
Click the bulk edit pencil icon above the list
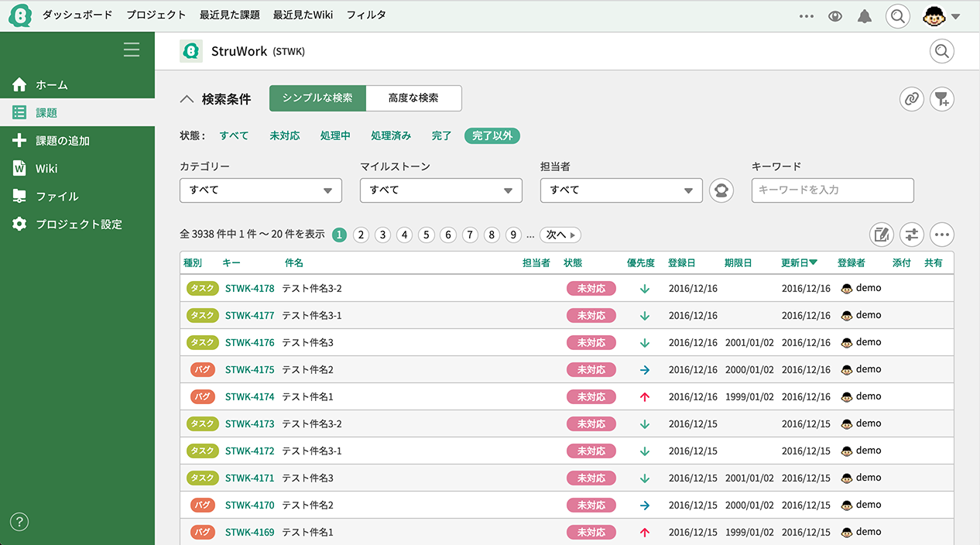882,234
